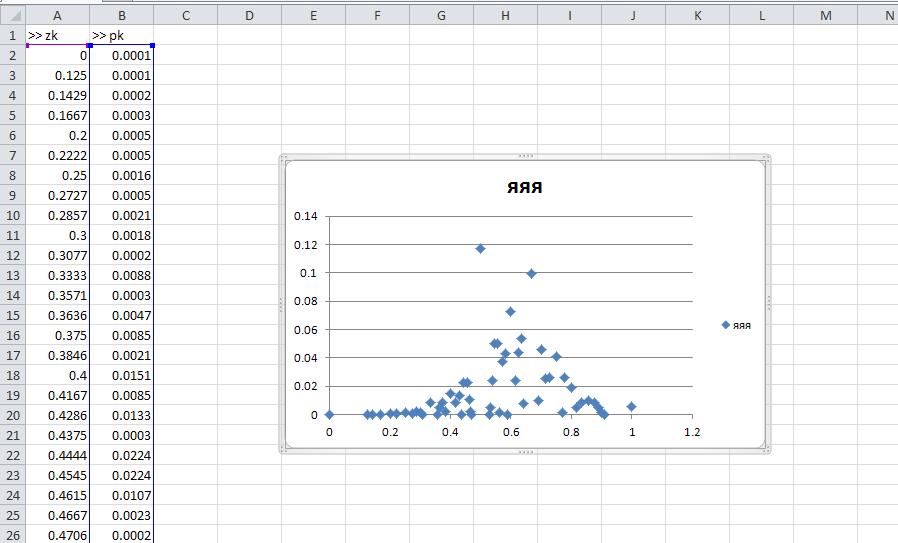Select cell B11 with value 0.0018
The width and height of the screenshot is (898, 543).
click(121, 235)
